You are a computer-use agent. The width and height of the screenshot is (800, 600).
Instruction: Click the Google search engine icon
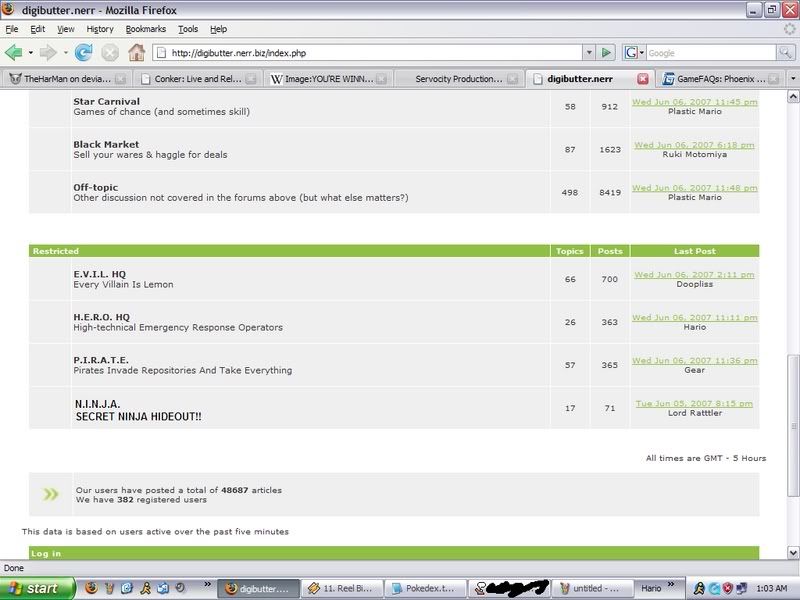(631, 52)
